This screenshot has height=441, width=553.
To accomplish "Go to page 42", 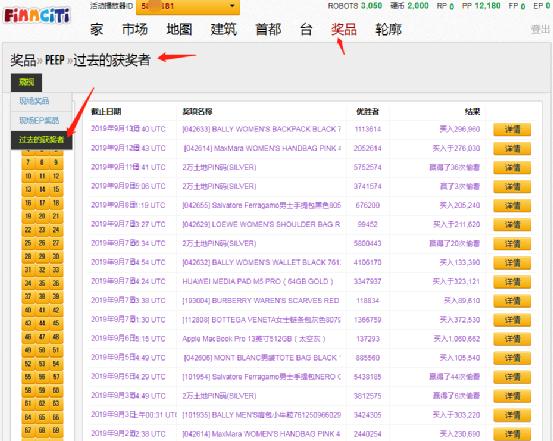I will coord(56,310).
